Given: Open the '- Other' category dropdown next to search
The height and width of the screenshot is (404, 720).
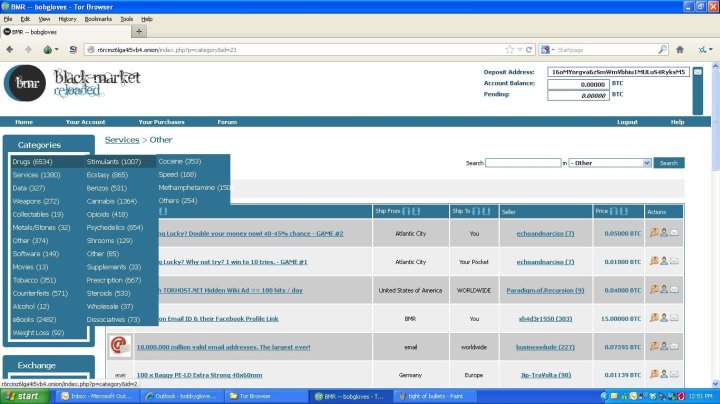Looking at the screenshot, I should point(610,162).
